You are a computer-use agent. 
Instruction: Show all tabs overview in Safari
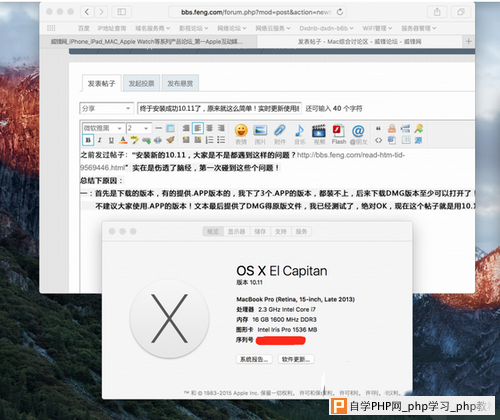[x=461, y=12]
